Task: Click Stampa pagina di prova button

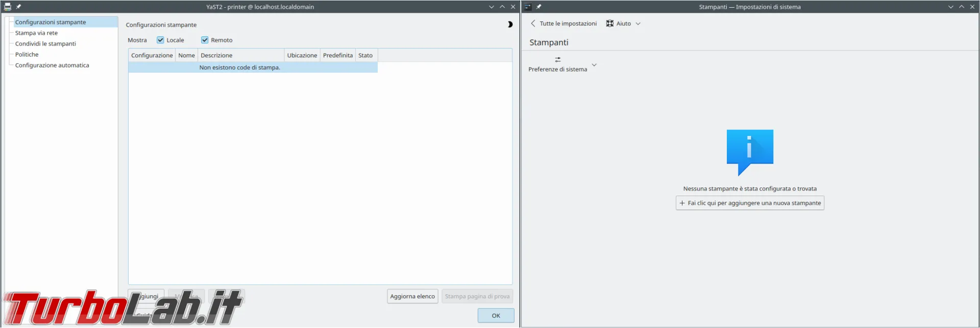Action: coord(477,296)
